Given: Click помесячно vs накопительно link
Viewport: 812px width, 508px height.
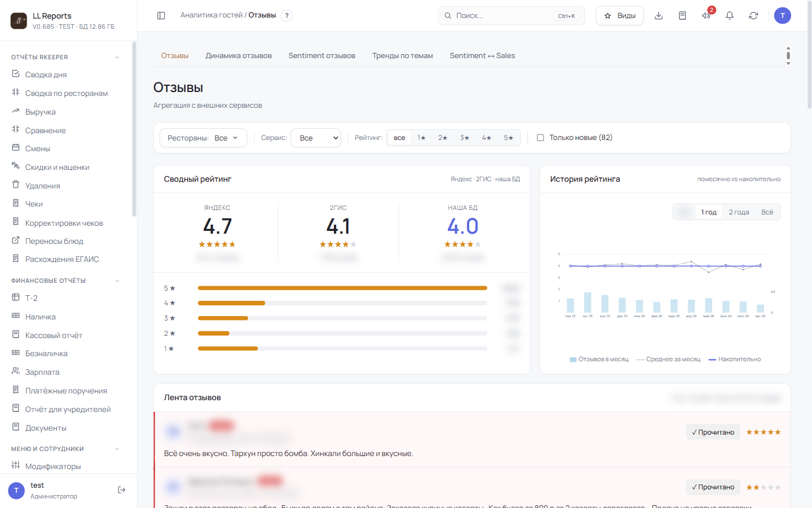Looking at the screenshot, I should tap(739, 179).
